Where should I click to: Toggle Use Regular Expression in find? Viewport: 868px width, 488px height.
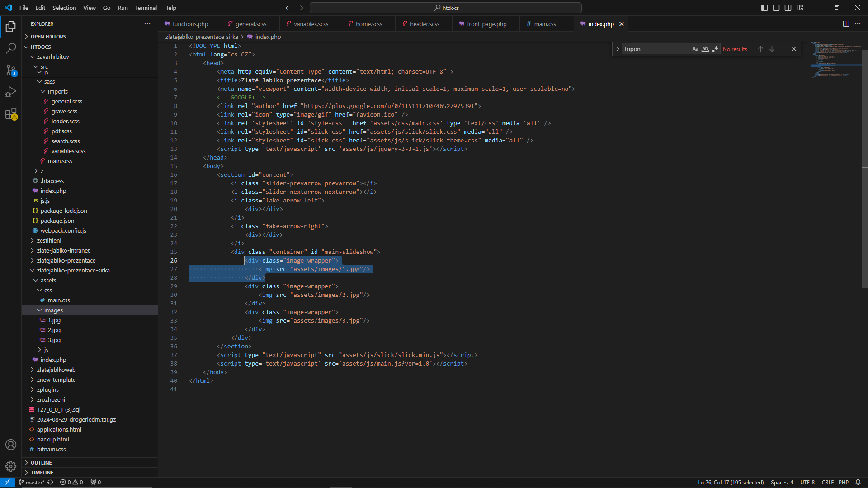pyautogui.click(x=715, y=49)
